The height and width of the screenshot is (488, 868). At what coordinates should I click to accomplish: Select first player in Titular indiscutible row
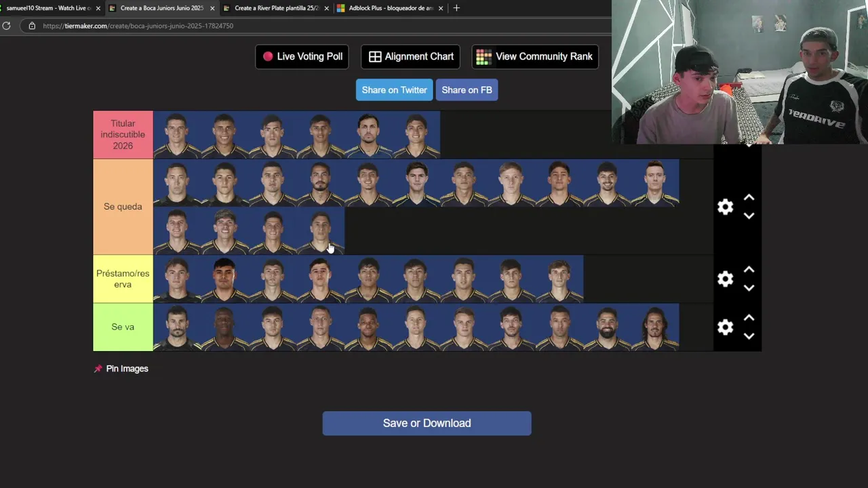click(177, 135)
